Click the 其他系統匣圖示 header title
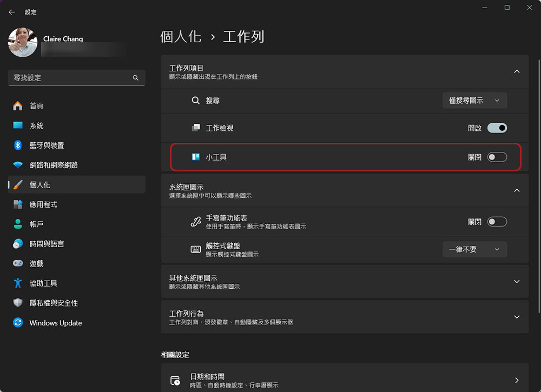The height and width of the screenshot is (392, 541). (x=193, y=278)
